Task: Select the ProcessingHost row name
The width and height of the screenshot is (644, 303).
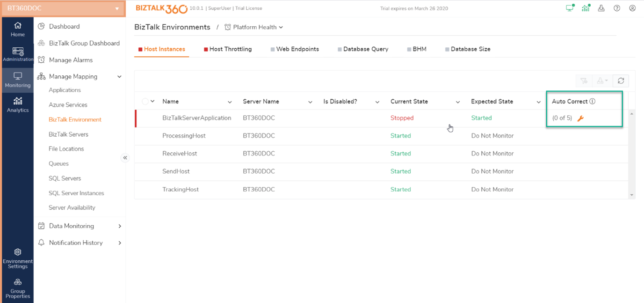Action: pyautogui.click(x=184, y=136)
